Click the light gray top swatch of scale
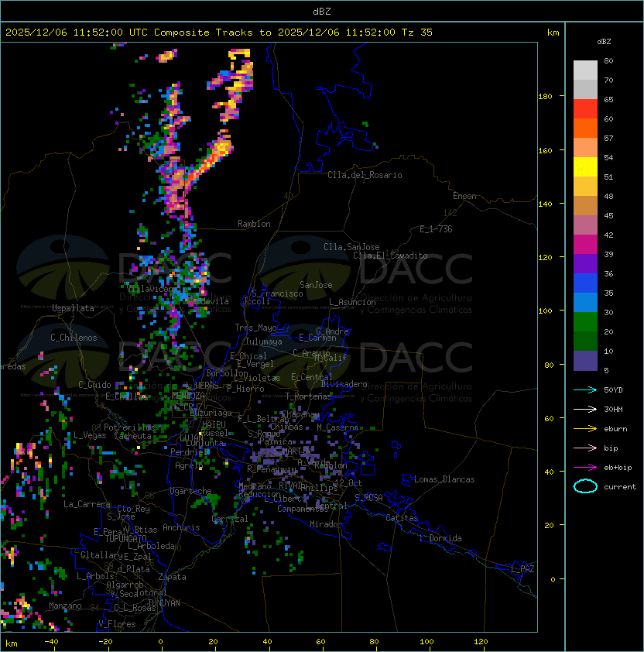644x652 pixels. [585, 70]
